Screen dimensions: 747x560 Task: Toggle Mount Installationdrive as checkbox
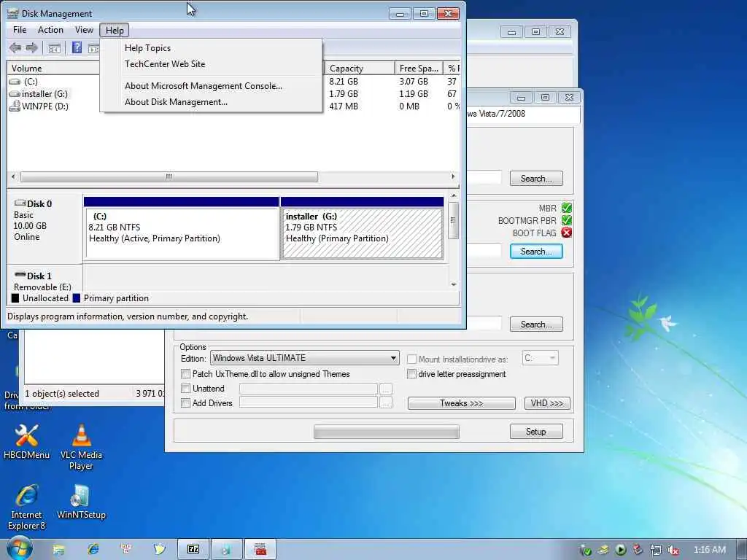click(411, 359)
